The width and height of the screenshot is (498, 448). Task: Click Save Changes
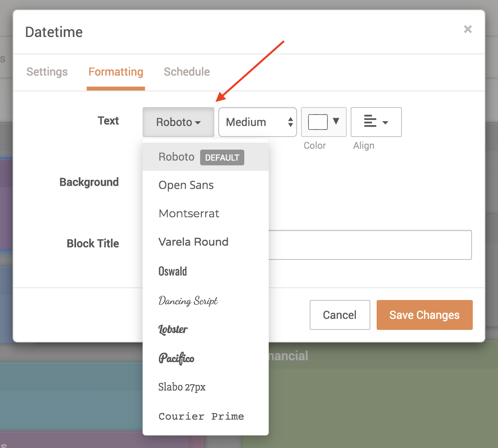click(424, 315)
